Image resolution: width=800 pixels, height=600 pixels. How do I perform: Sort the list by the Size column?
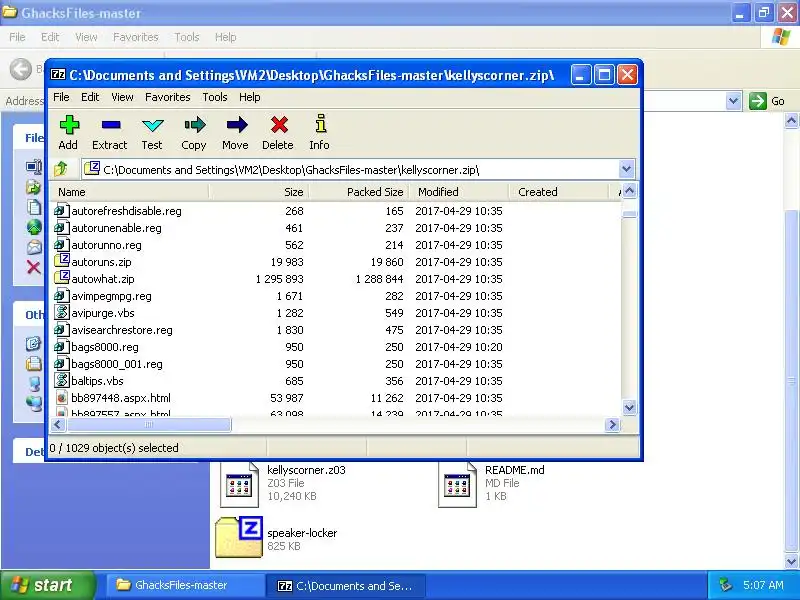[259, 192]
